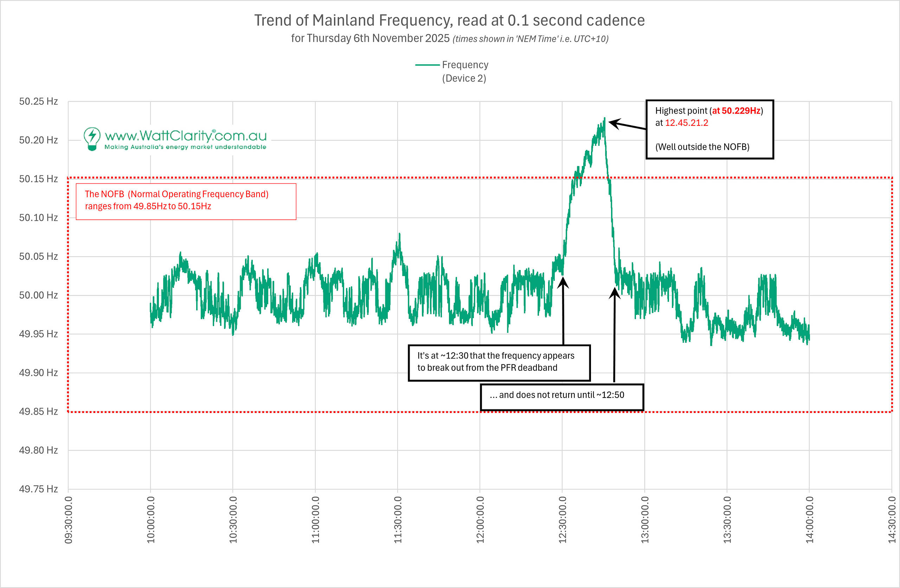Screen dimensions: 900x588
Task: Click the upward arrowhead at 12:30 breakout
Action: point(563,282)
